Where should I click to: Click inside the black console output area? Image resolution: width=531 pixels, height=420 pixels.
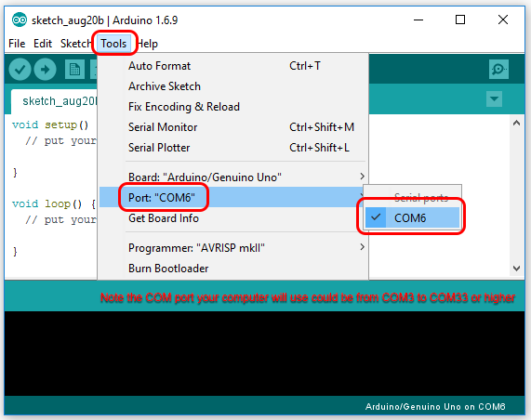tap(264, 353)
